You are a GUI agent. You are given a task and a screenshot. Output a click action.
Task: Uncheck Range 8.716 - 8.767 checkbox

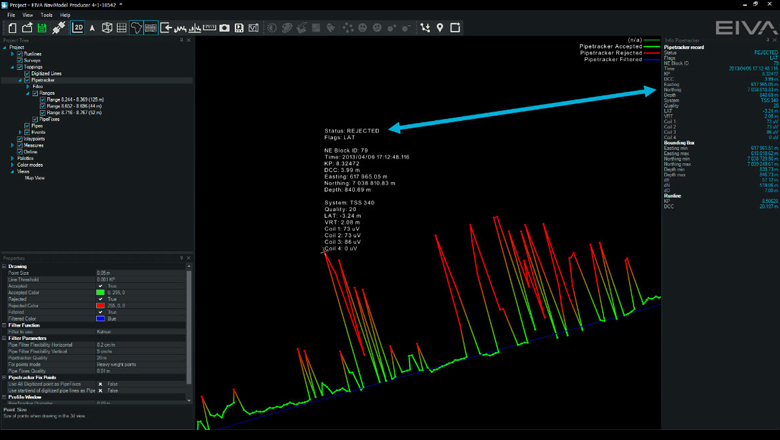coord(43,112)
